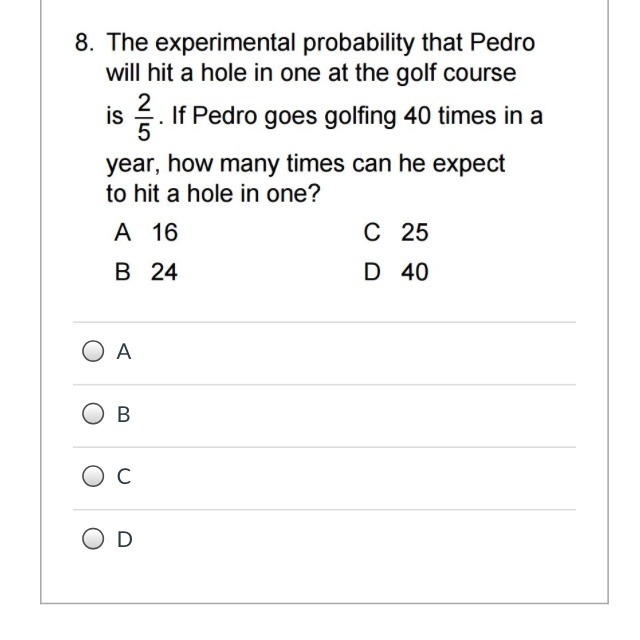Click the letter C option label
Screen dimensions: 640x640
click(x=124, y=477)
